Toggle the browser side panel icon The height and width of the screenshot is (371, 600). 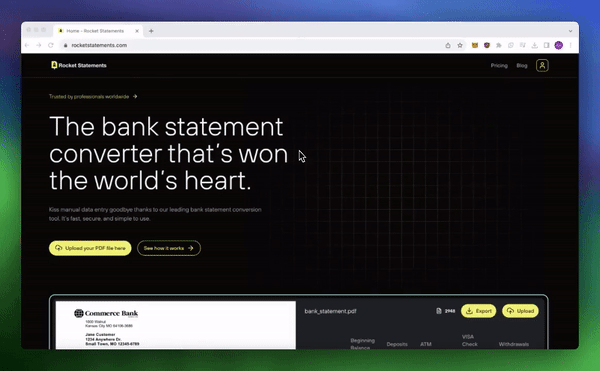coord(546,45)
